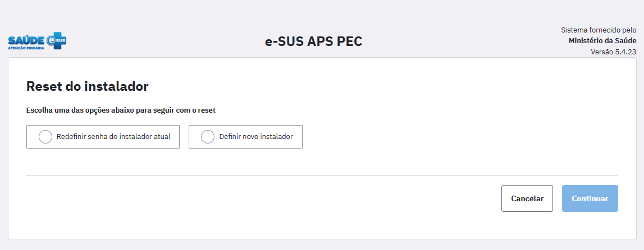Image resolution: width=644 pixels, height=250 pixels.
Task: Click the Saúde e-SUS logo
Action: (37, 41)
